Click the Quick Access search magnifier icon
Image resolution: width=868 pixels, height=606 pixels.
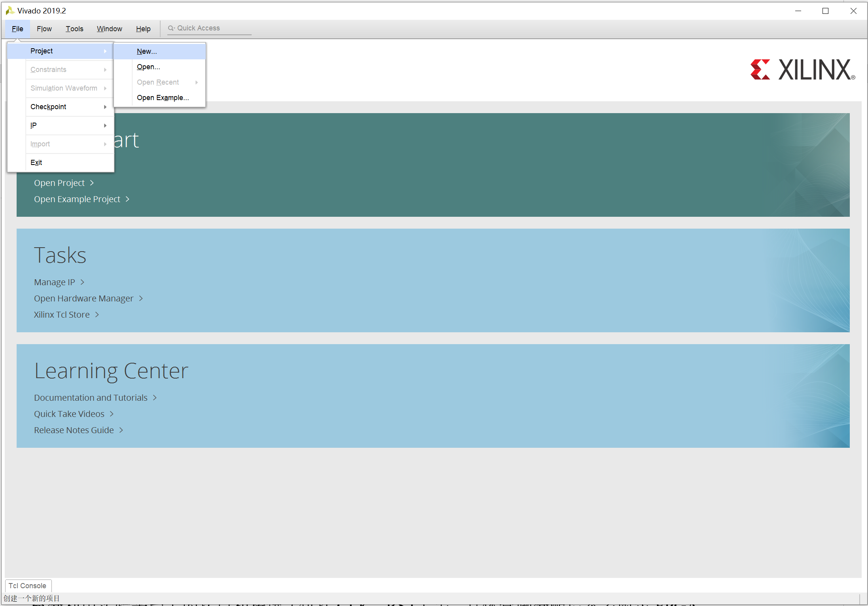tap(171, 28)
